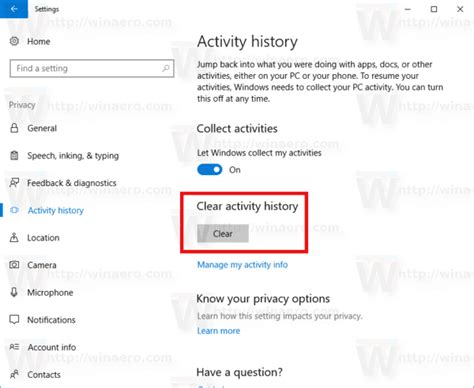Screen dimensions: 474x388
Task: Open Manage my activity info link
Action: pyautogui.click(x=242, y=265)
